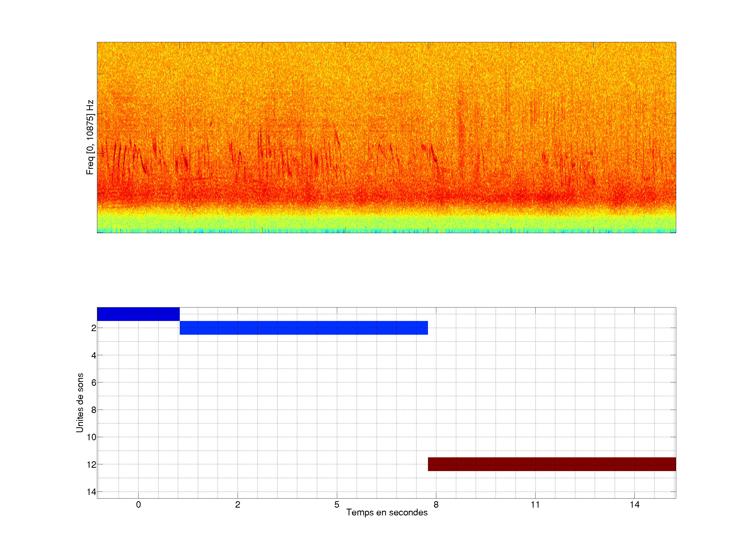Viewport: 747px width, 560px height.
Task: Click the x-axis label 'Temps en secondes'
Action: (387, 512)
